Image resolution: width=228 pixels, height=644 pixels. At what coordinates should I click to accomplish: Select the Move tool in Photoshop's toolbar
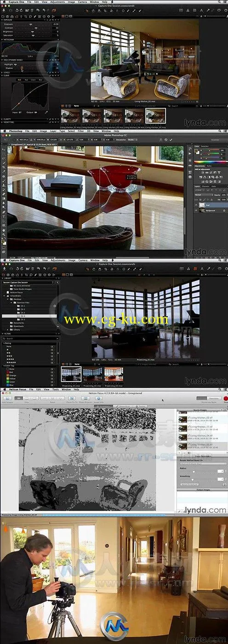pyautogui.click(x=4, y=150)
